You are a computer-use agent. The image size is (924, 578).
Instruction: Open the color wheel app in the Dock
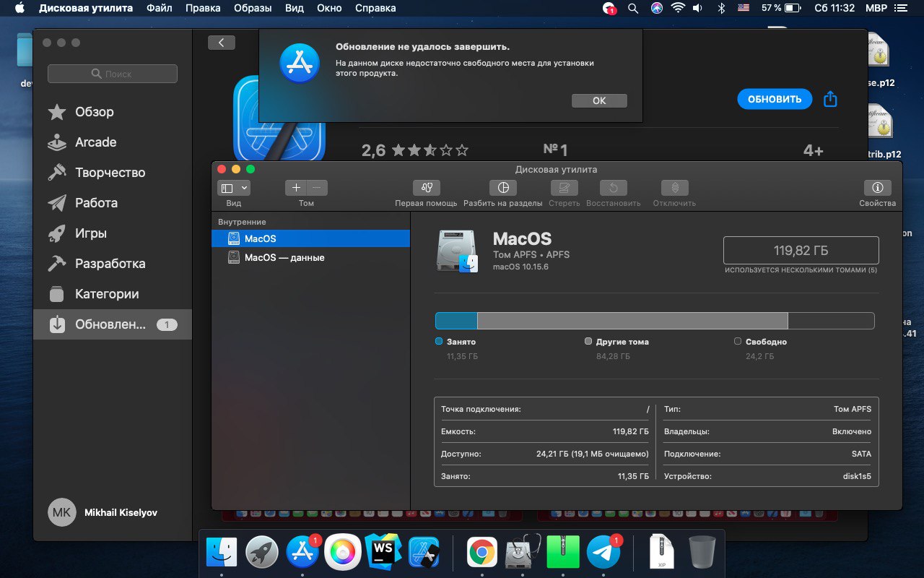[343, 553]
